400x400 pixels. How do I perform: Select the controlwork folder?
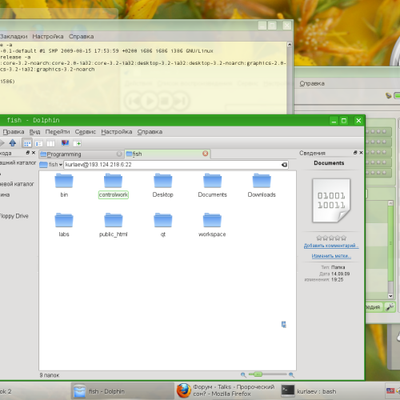(x=113, y=186)
